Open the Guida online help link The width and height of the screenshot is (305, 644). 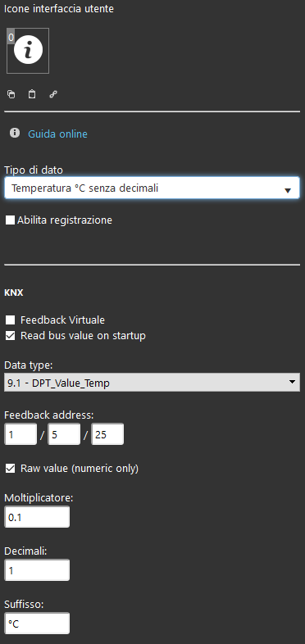pyautogui.click(x=57, y=134)
